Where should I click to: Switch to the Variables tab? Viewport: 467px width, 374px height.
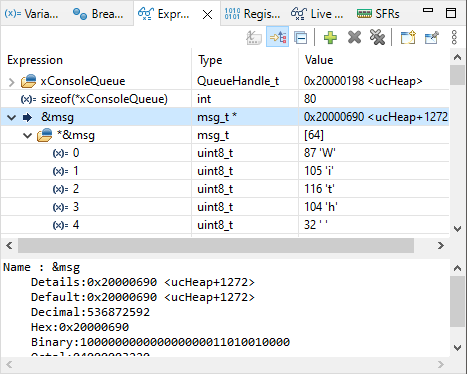tap(31, 14)
